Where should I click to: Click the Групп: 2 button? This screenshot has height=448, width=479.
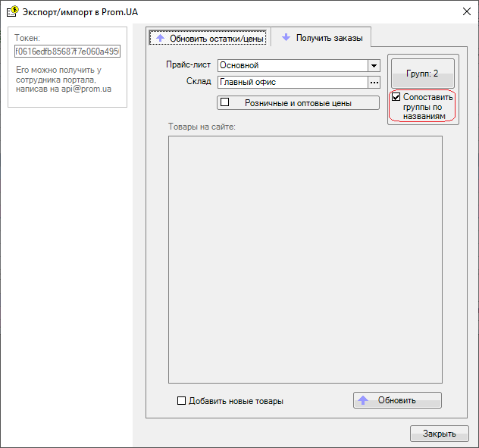(x=423, y=74)
